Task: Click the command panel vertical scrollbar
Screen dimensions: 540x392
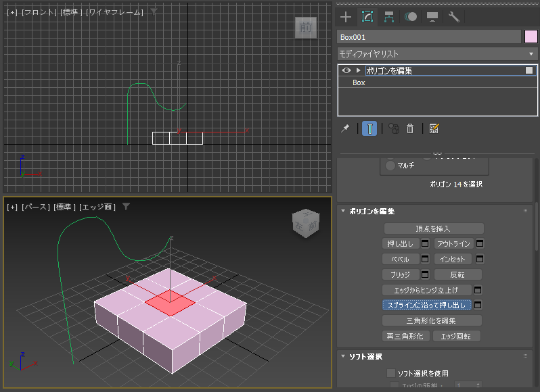Action: (x=537, y=227)
